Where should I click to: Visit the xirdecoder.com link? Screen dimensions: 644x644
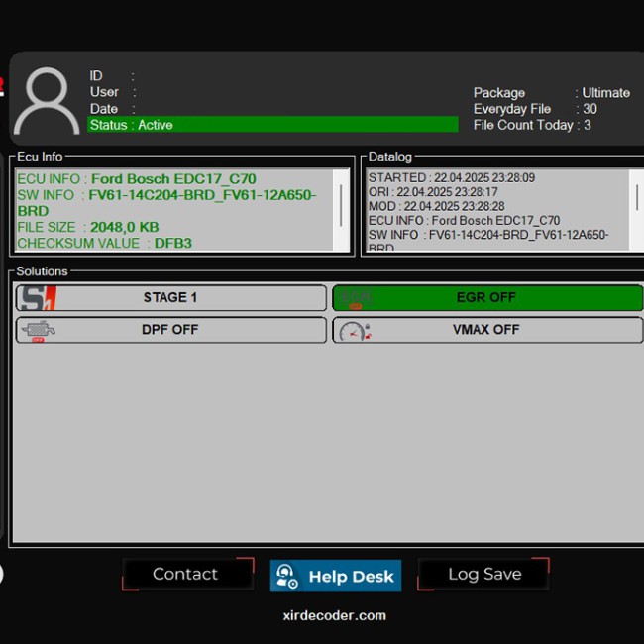[x=334, y=615]
